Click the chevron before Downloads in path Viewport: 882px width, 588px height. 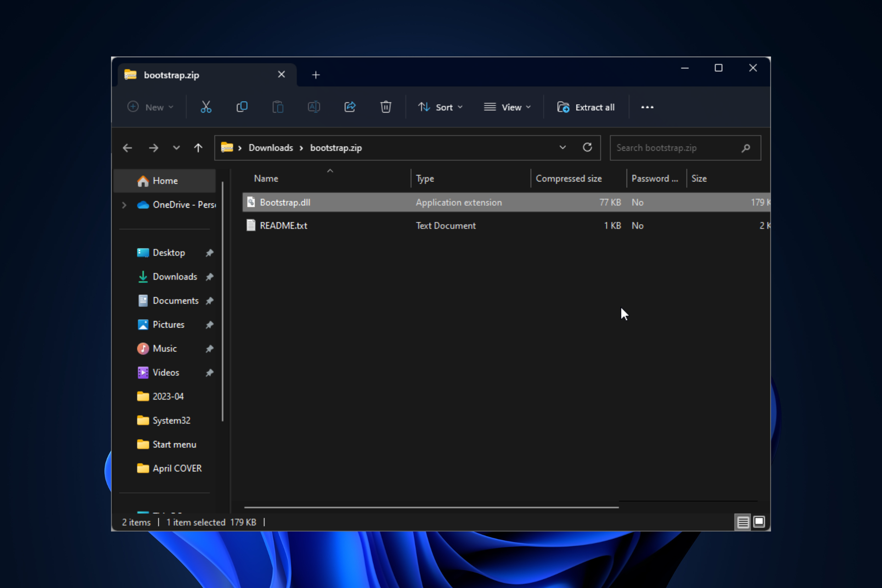[240, 148]
